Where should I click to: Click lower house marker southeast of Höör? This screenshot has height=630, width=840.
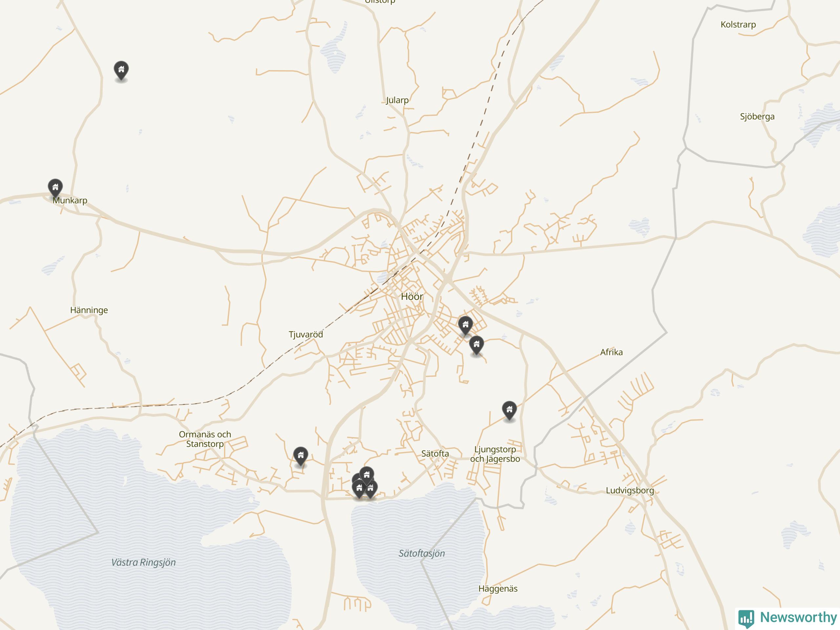pos(476,345)
